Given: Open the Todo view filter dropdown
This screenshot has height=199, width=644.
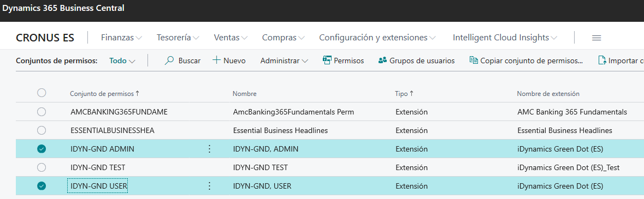Looking at the screenshot, I should tap(122, 61).
